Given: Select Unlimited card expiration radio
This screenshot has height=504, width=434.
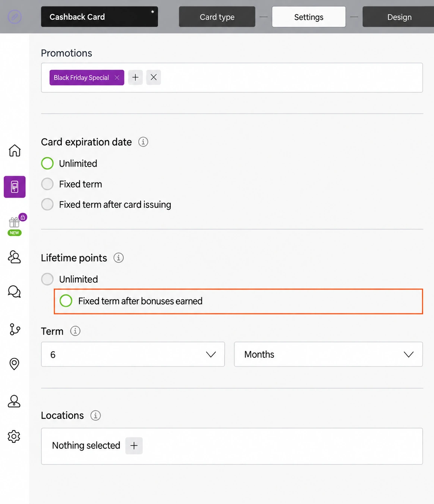Looking at the screenshot, I should 47,163.
